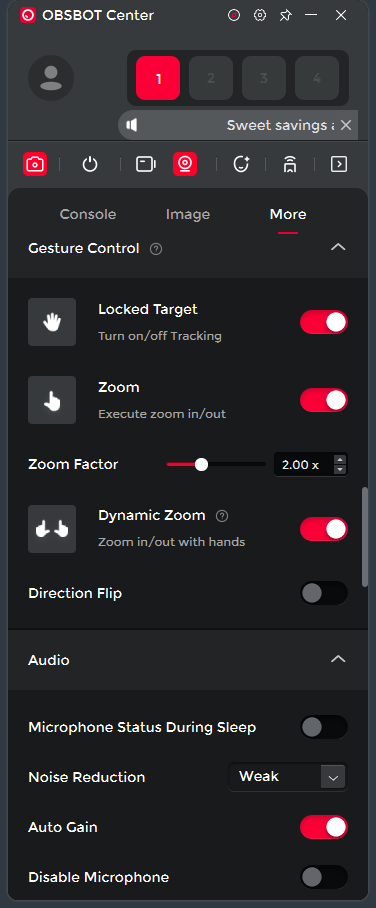Switch to the Console tab

[x=88, y=214]
